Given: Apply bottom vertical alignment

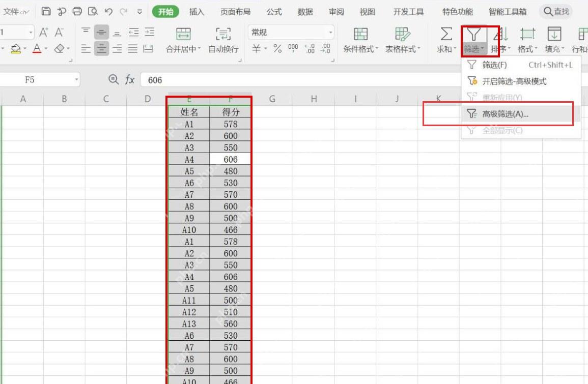Looking at the screenshot, I should [x=117, y=33].
